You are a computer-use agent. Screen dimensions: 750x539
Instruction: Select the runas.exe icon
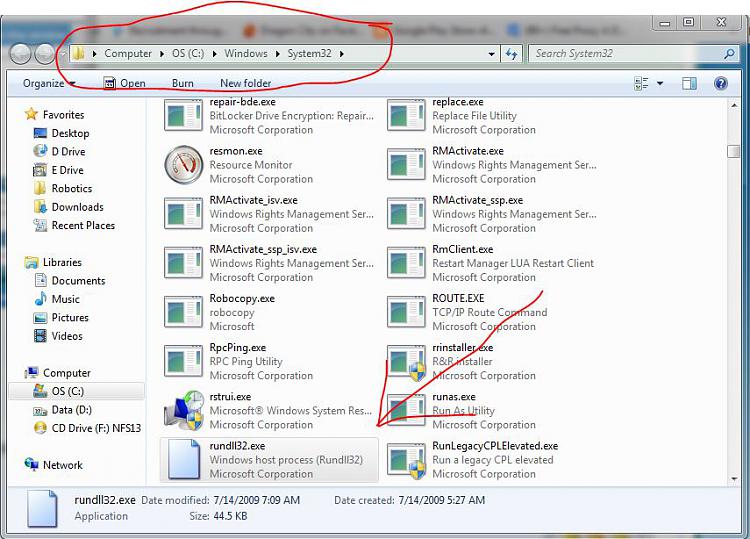coord(406,411)
